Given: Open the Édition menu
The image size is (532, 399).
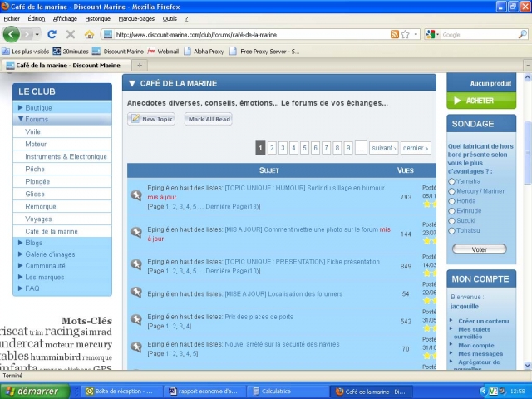Looking at the screenshot, I should point(37,19).
